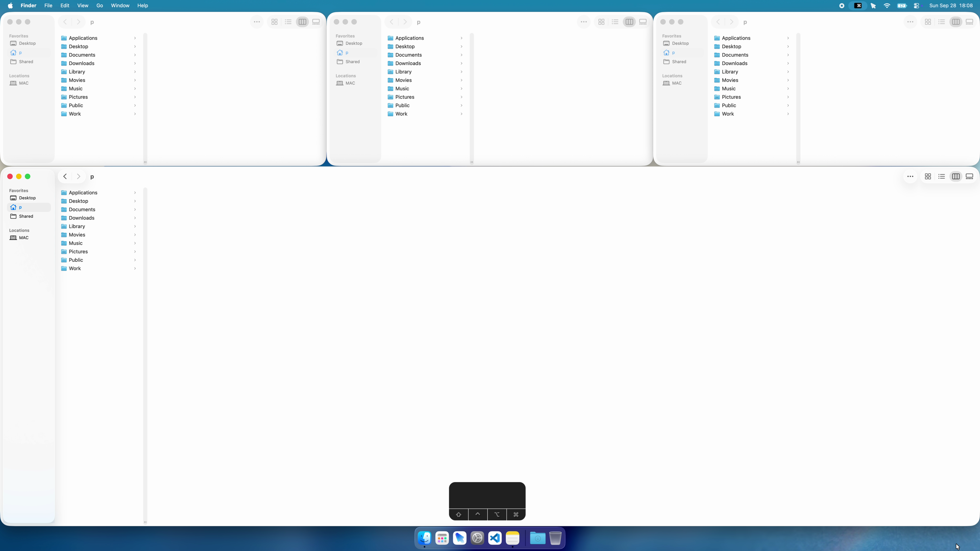Screen dimensions: 980x551
Task: Click MAC drive in bottom window sidebar
Action: click(24, 238)
